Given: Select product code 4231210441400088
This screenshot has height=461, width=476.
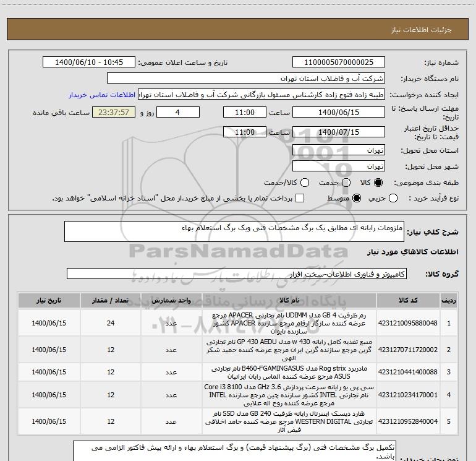Looking at the screenshot, I should (408, 372).
